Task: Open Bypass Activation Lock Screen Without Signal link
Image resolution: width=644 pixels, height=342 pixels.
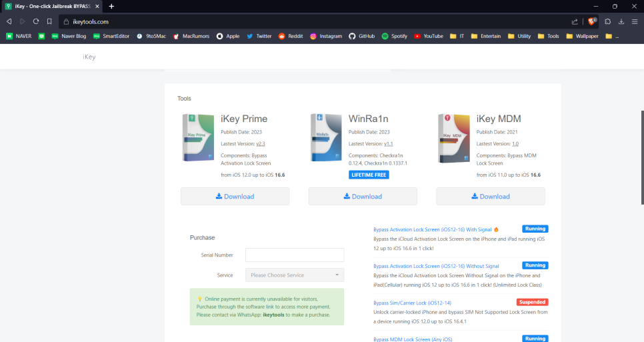Action: point(436,266)
